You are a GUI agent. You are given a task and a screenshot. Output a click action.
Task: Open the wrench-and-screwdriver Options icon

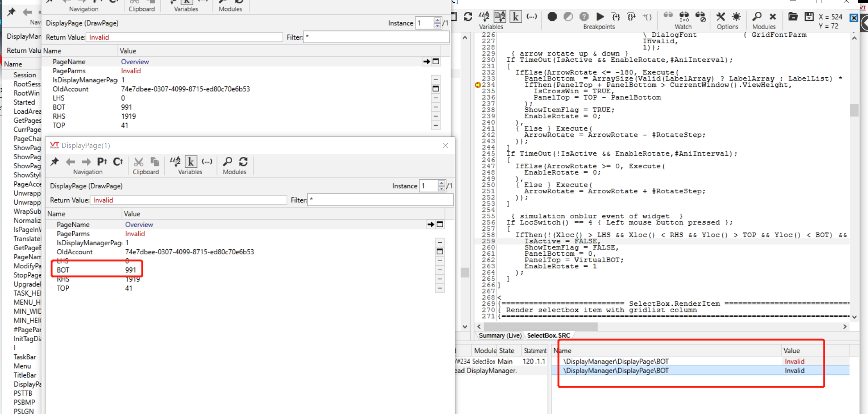(x=721, y=17)
